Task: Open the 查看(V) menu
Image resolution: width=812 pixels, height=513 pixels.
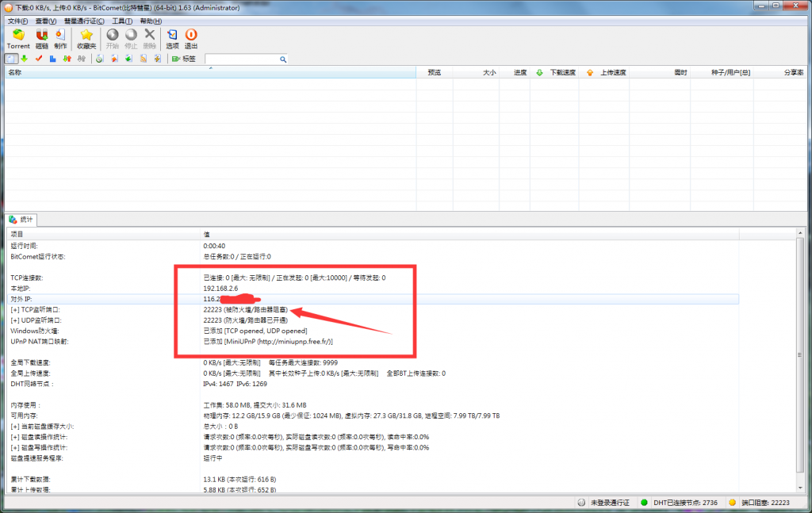Action: [45, 21]
